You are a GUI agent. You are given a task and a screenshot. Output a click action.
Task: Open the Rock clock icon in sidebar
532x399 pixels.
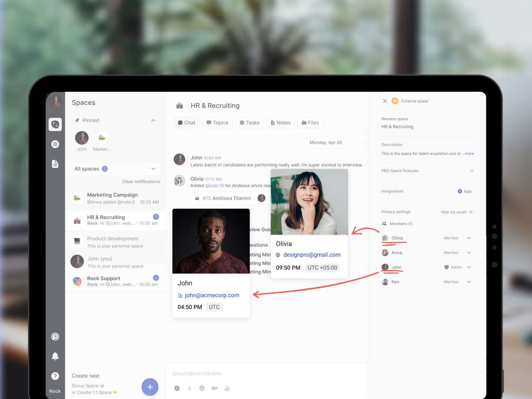(x=55, y=336)
